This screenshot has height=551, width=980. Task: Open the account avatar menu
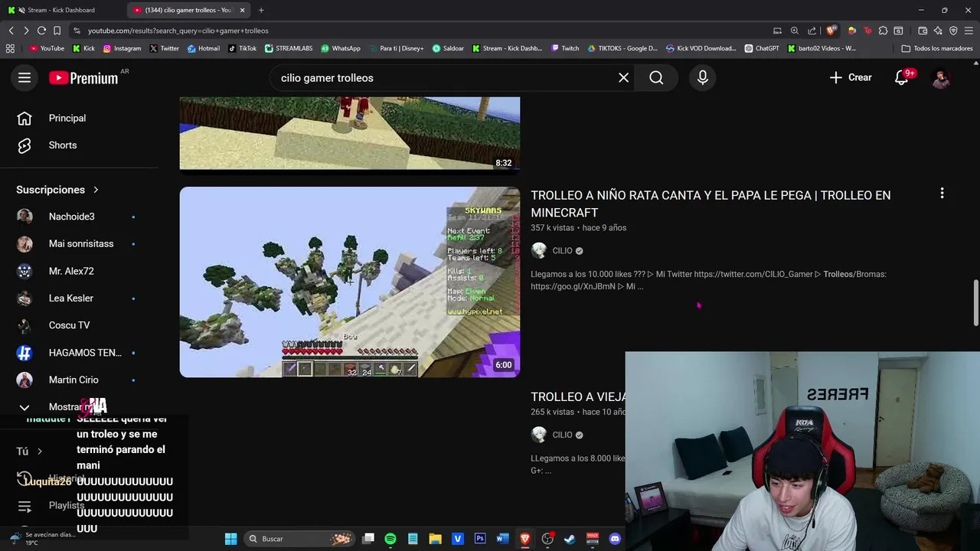941,77
